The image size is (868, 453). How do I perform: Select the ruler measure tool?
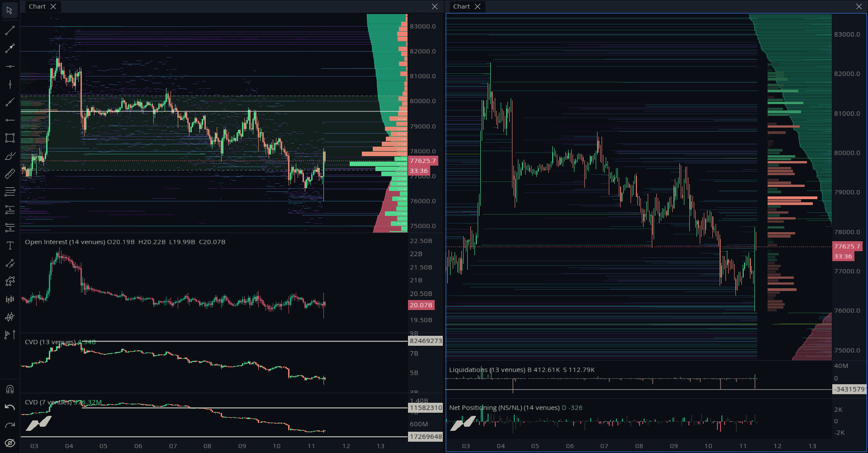9,174
